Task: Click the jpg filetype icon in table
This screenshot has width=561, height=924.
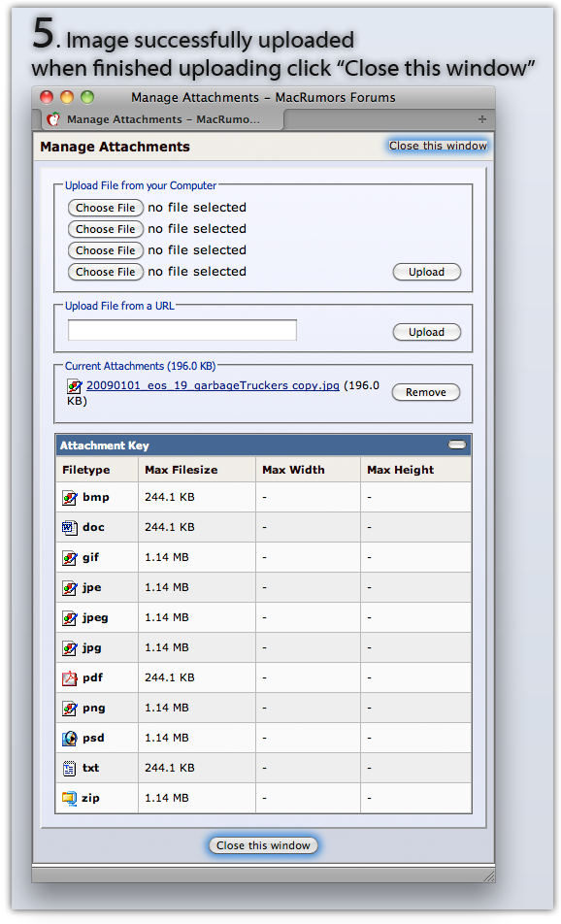Action: (70, 648)
